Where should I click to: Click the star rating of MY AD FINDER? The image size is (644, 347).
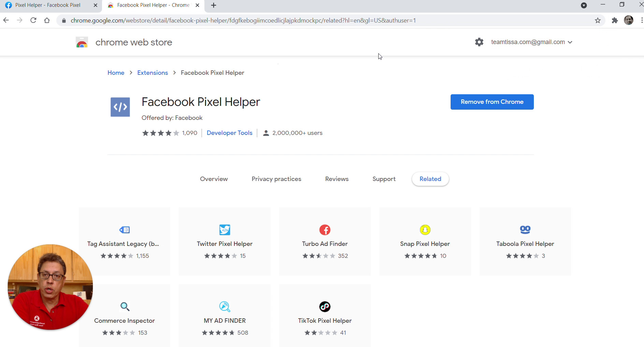218,333
